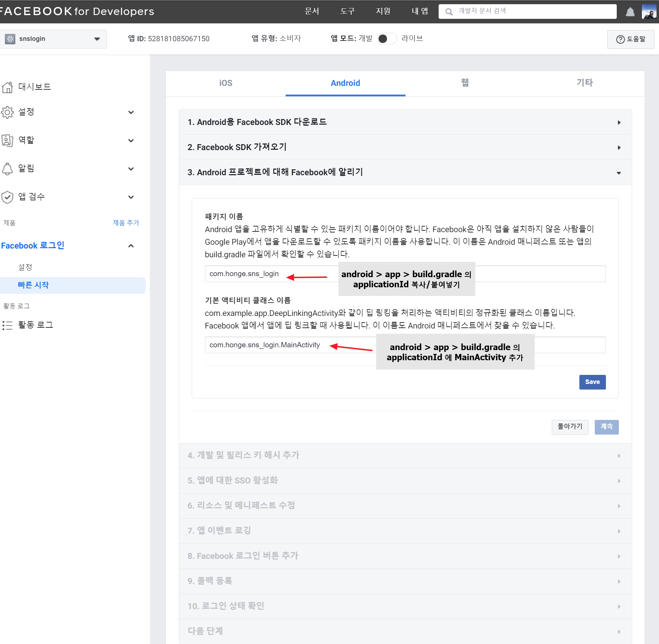Screen dimensions: 659x644
Task: Open the 도구 menu in header
Action: pos(347,11)
